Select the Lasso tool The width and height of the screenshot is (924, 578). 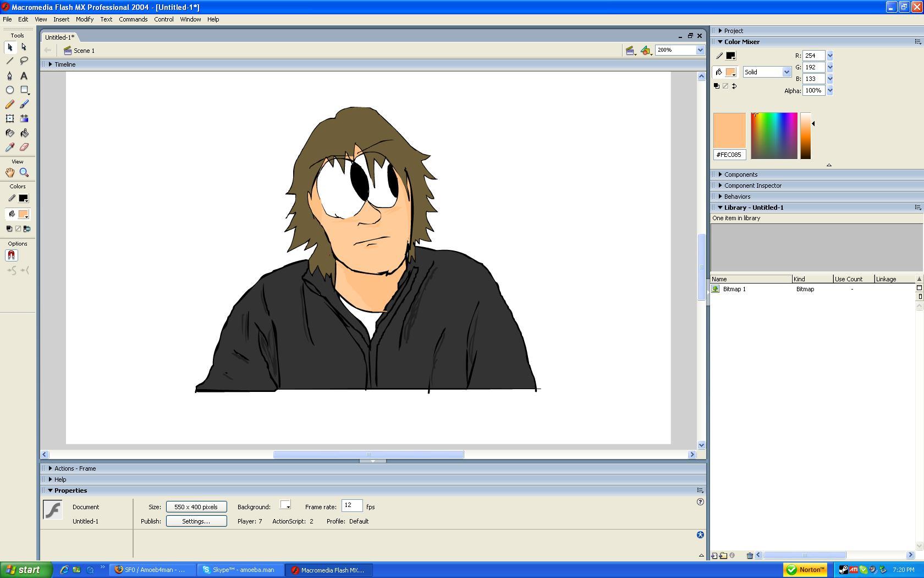coord(24,61)
